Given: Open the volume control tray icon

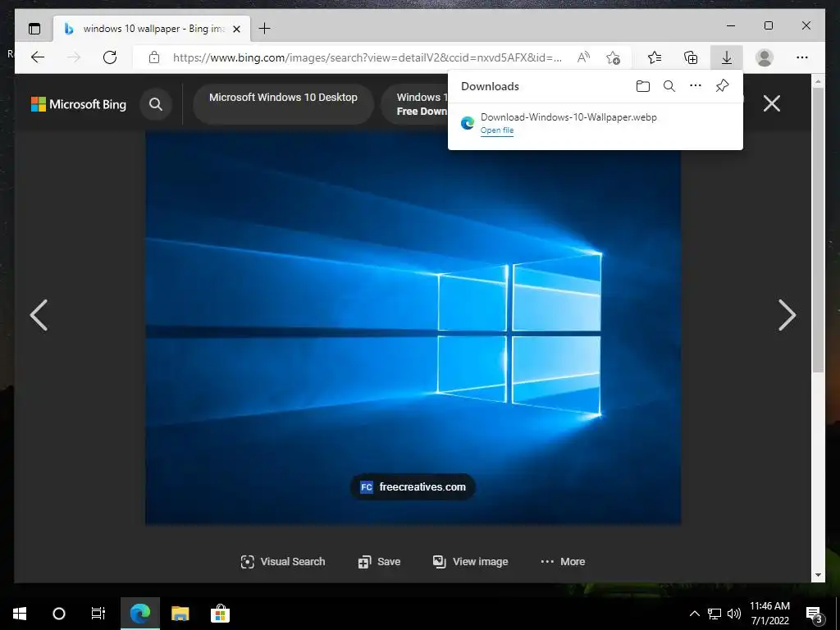Looking at the screenshot, I should [x=734, y=614].
